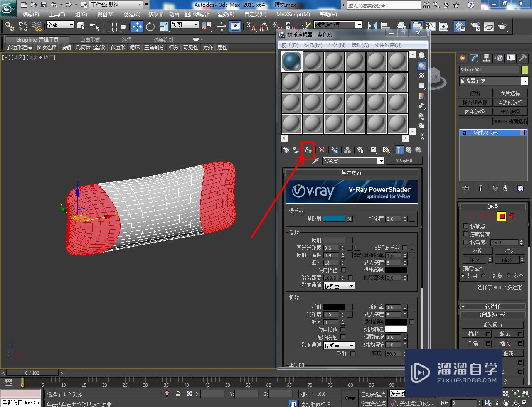
Task: Open refraction 影响通道 仅颜色 dropdown
Action: click(339, 346)
